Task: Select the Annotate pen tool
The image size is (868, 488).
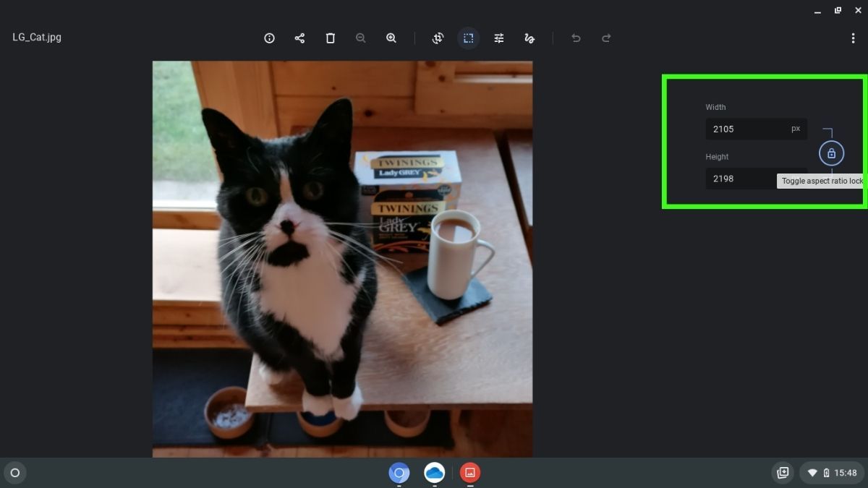Action: pos(529,38)
